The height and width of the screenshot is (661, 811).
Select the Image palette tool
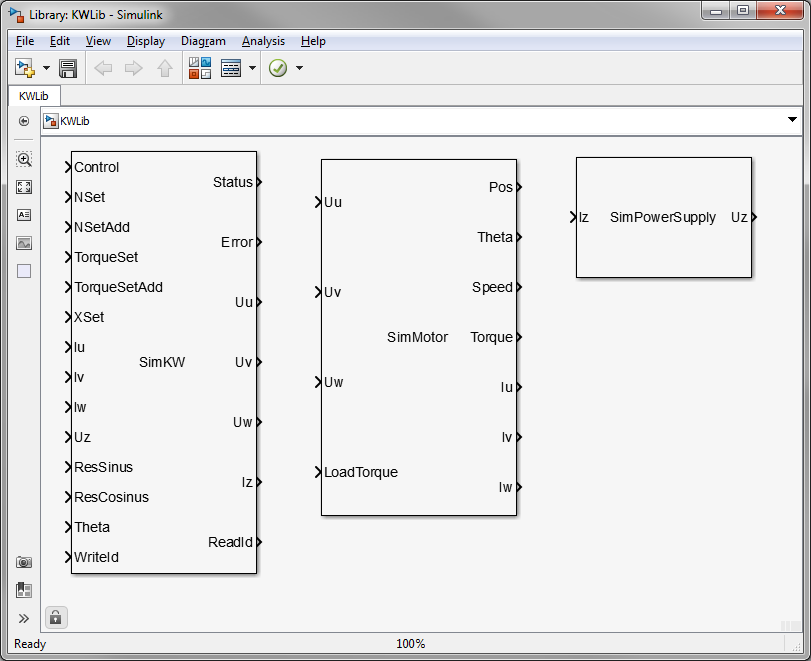click(x=24, y=243)
